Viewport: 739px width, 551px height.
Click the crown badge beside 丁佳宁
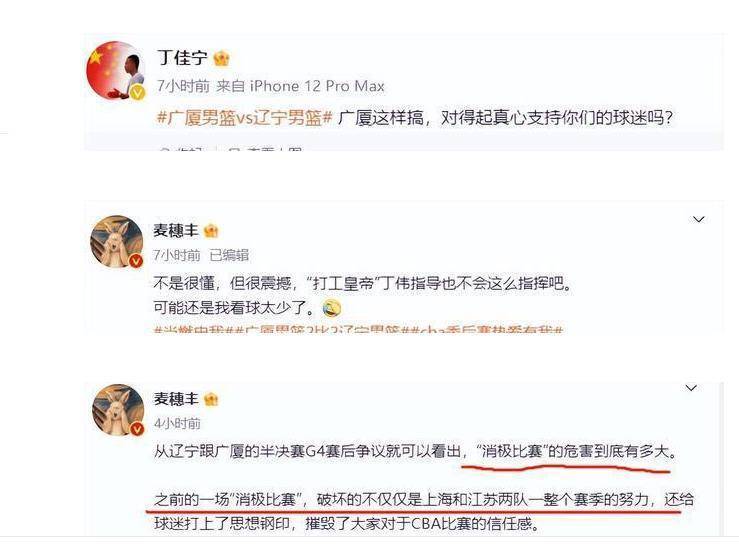[221, 58]
